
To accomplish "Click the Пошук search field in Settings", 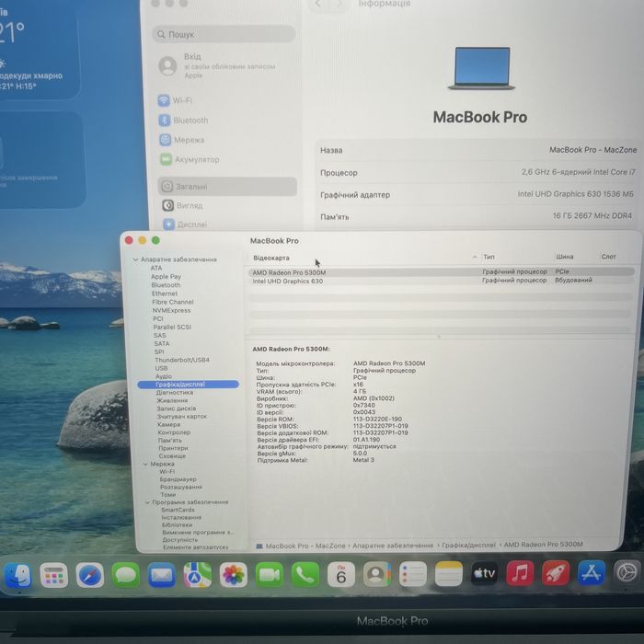I will tap(224, 34).
